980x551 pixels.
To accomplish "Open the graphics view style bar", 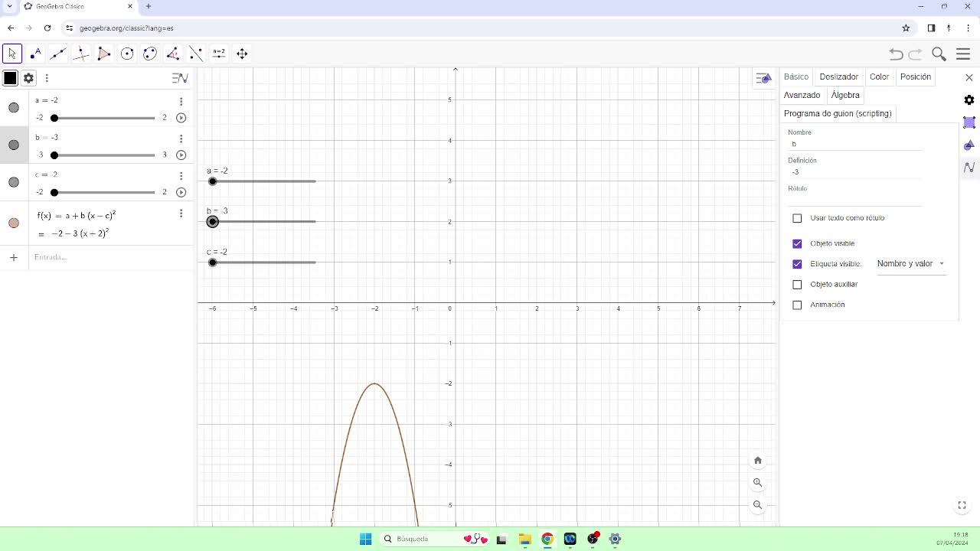I will click(x=763, y=78).
